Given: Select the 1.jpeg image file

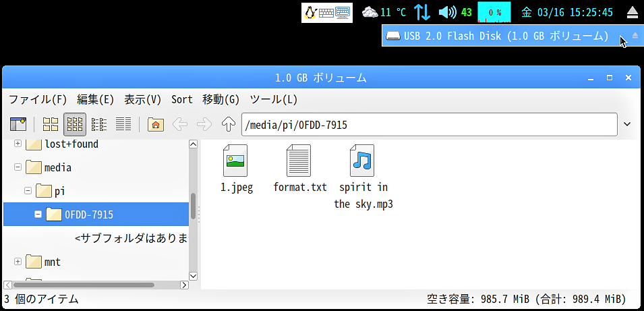Looking at the screenshot, I should [x=236, y=169].
